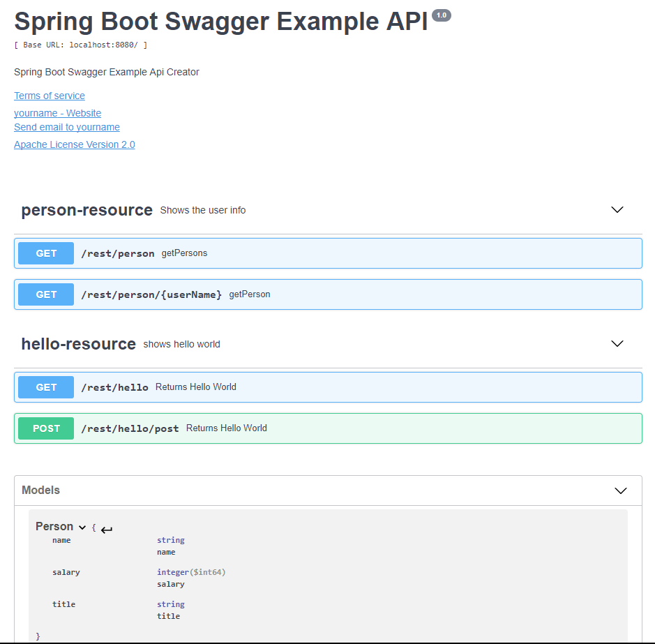Screen dimensions: 655x644
Task: Click 'shows hello world' description
Action: tap(181, 344)
